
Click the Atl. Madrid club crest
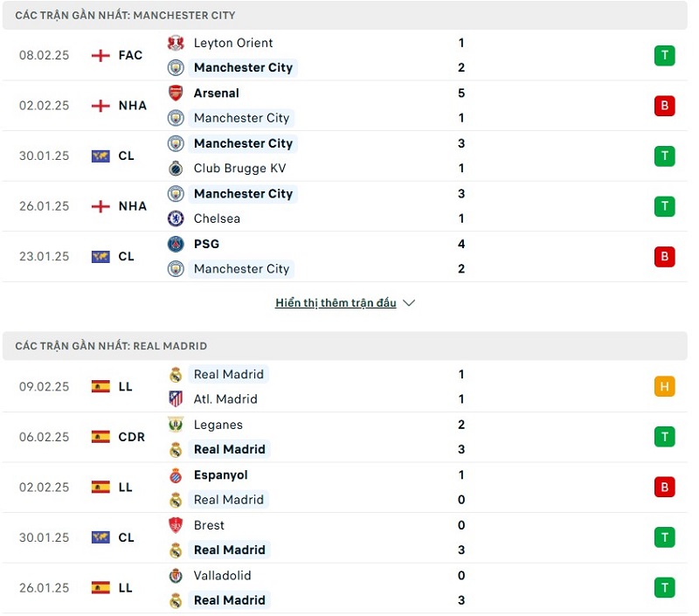pyautogui.click(x=176, y=399)
